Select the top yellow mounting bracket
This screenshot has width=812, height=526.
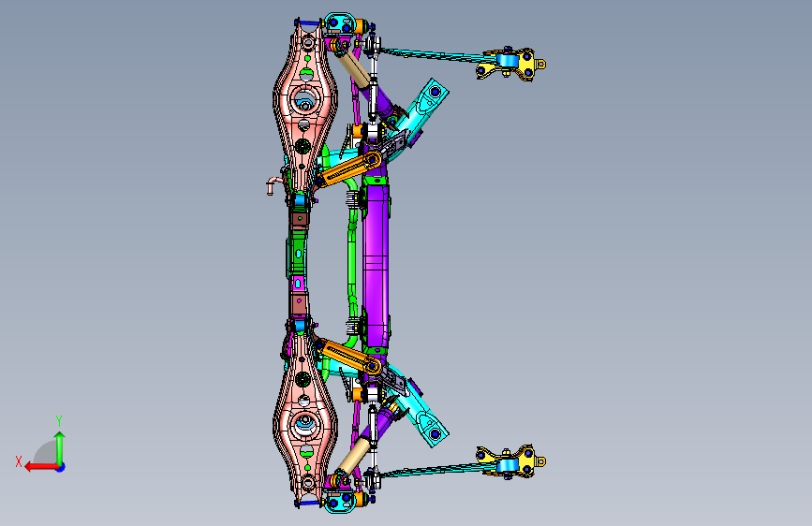(512, 63)
